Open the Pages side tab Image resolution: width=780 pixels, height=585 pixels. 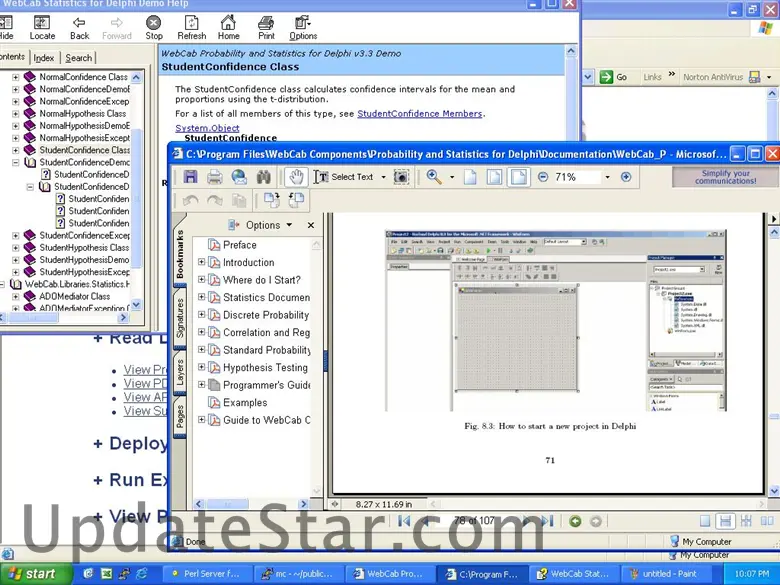pyautogui.click(x=180, y=417)
